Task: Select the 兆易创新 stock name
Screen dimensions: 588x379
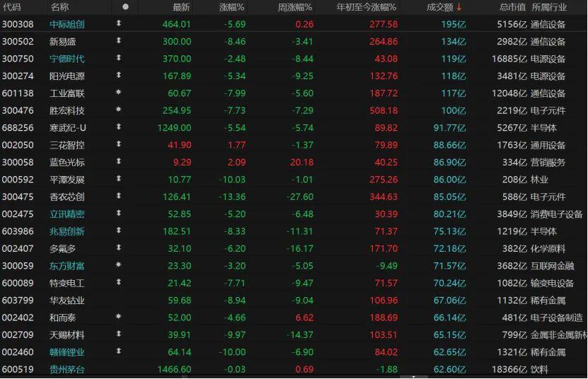Action: pos(67,231)
